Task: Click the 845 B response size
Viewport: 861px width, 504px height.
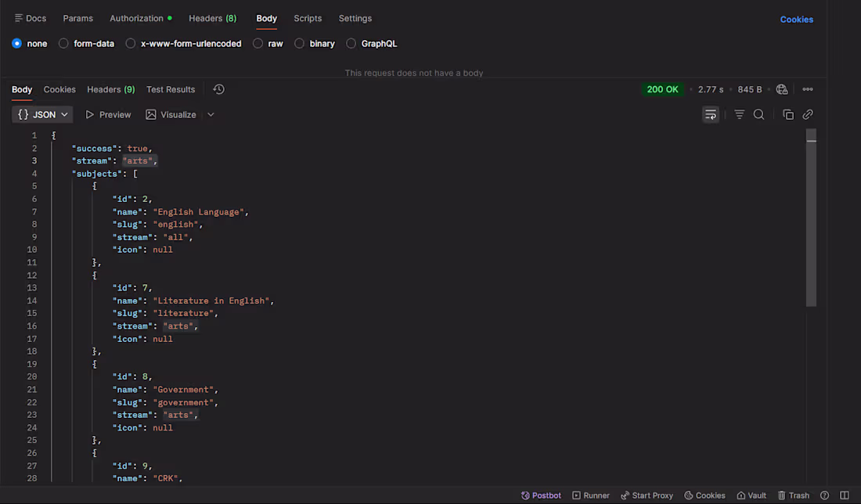Action: [750, 89]
